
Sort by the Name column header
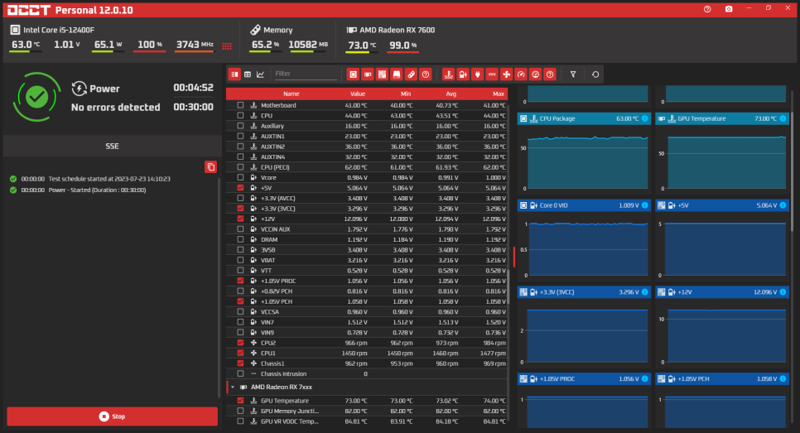click(291, 94)
